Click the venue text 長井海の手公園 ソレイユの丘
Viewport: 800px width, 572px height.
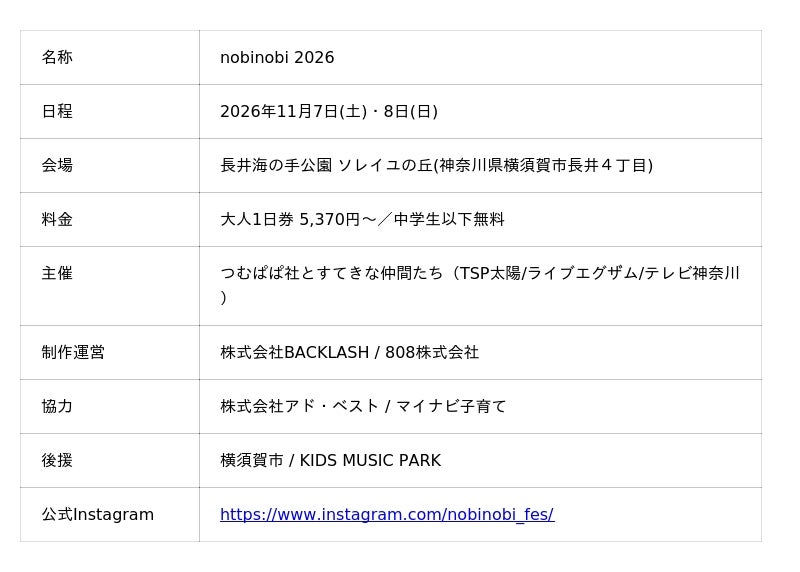326,165
